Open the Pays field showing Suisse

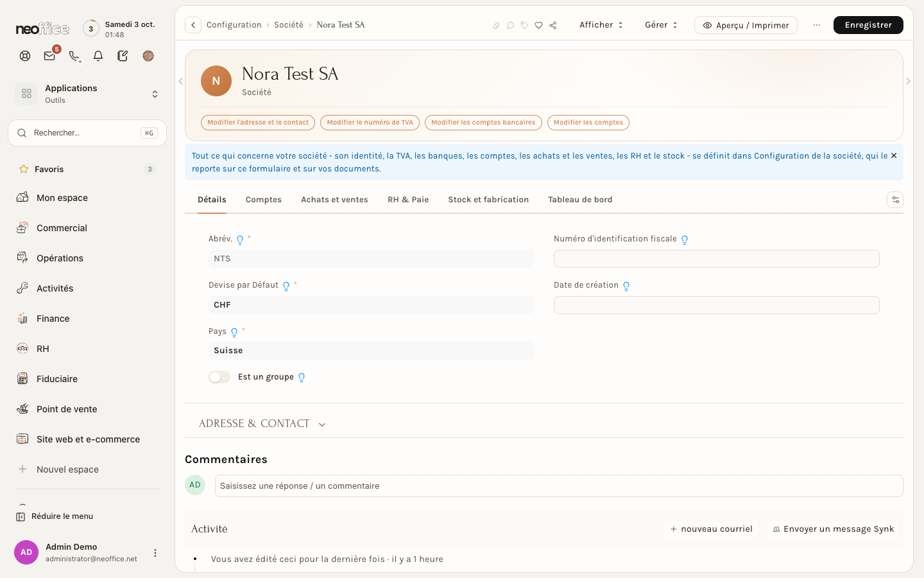coord(371,351)
